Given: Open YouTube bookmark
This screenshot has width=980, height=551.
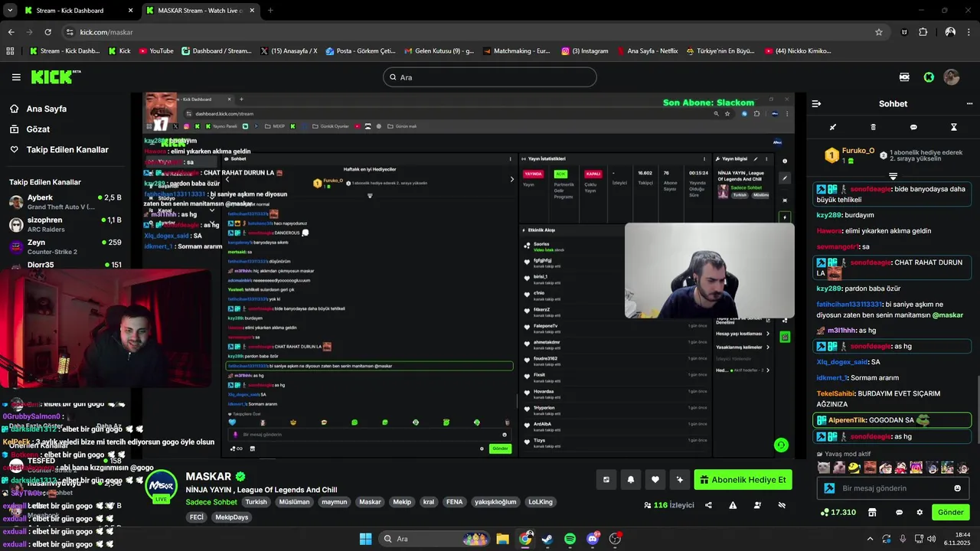Looking at the screenshot, I should [156, 51].
